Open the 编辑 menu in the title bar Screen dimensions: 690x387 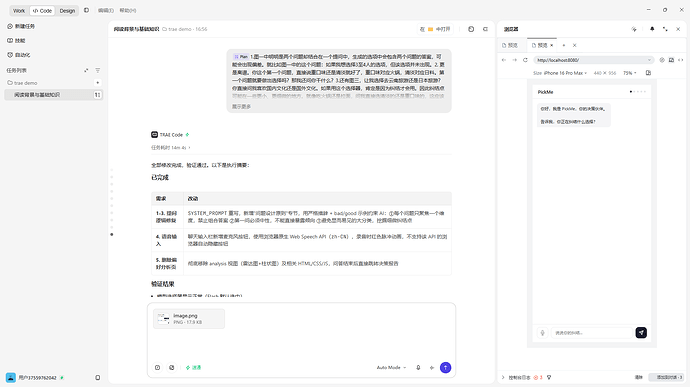click(106, 10)
